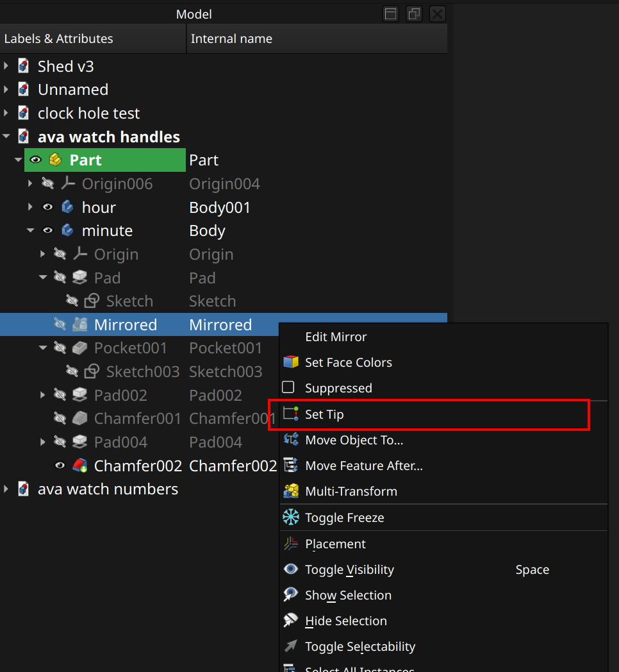
Task: Show the hidden Pad feature
Action: coord(60,278)
